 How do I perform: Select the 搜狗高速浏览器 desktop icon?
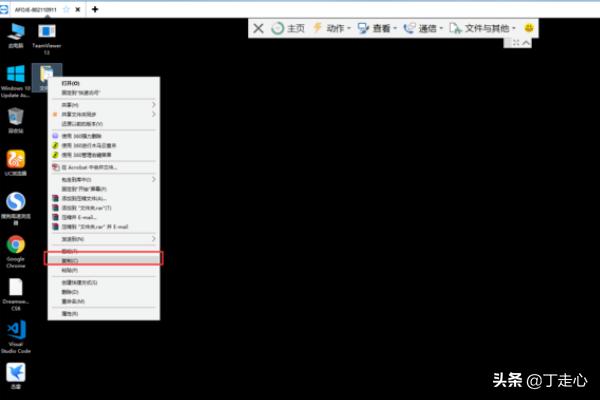[x=16, y=204]
